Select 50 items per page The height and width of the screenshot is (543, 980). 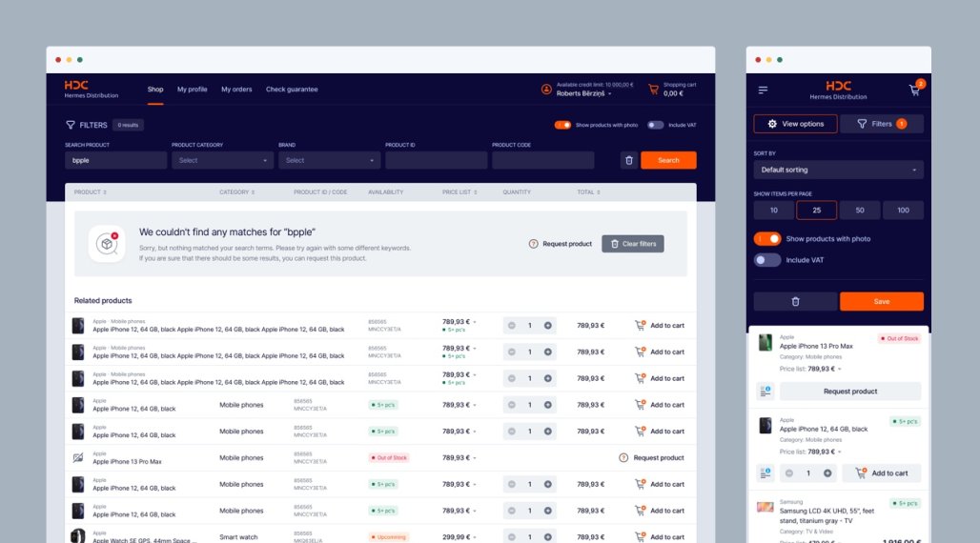[x=860, y=211]
